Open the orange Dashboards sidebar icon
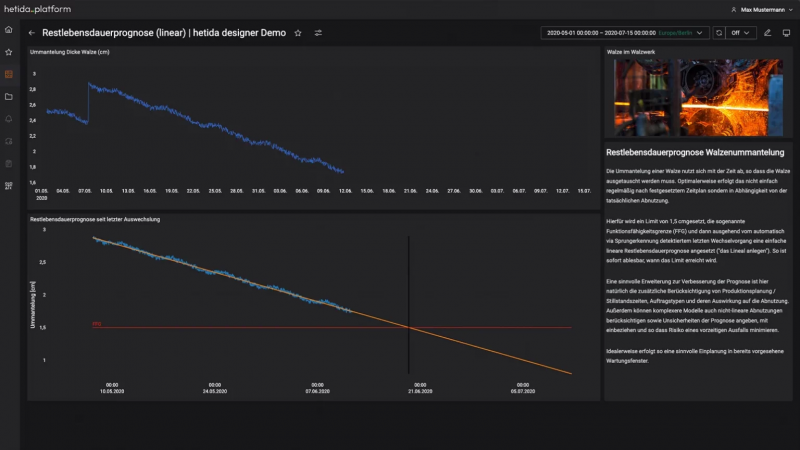800x450 pixels. click(x=9, y=74)
